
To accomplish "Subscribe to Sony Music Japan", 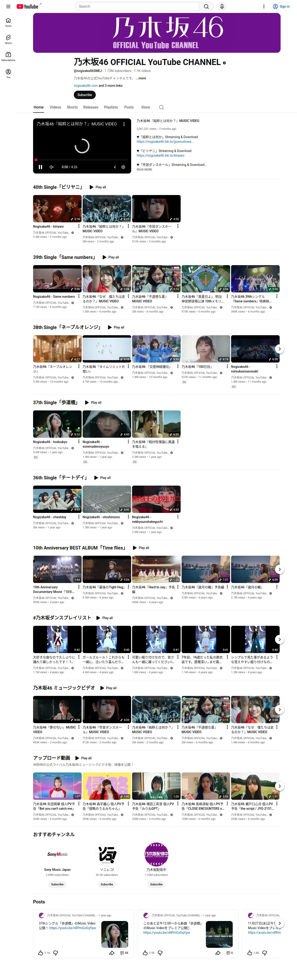I will point(57,884).
